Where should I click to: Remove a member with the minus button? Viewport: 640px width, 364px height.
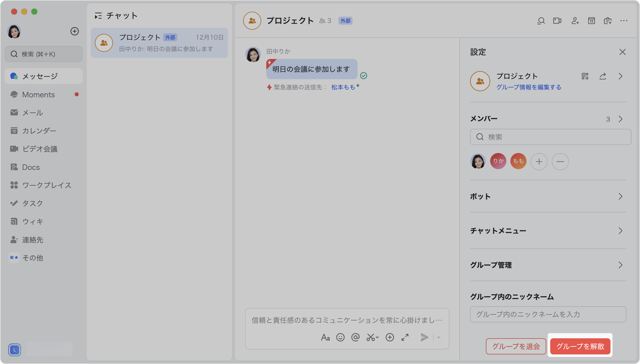tap(560, 161)
